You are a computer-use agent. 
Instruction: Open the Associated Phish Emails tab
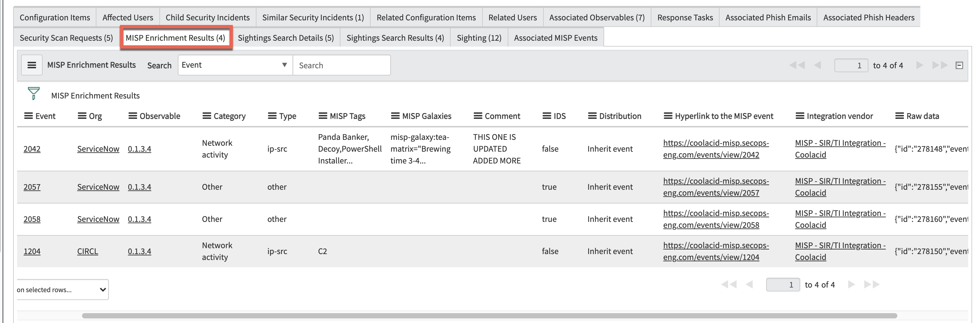768,17
